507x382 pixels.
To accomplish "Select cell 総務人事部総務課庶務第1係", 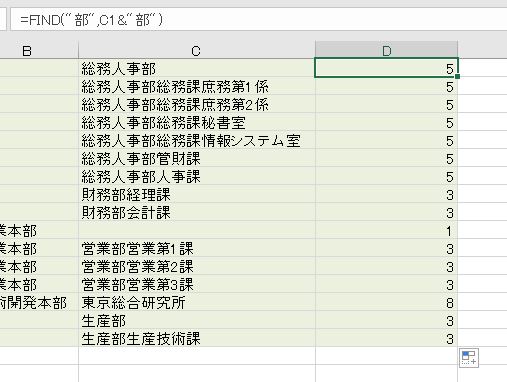I will 197,86.
